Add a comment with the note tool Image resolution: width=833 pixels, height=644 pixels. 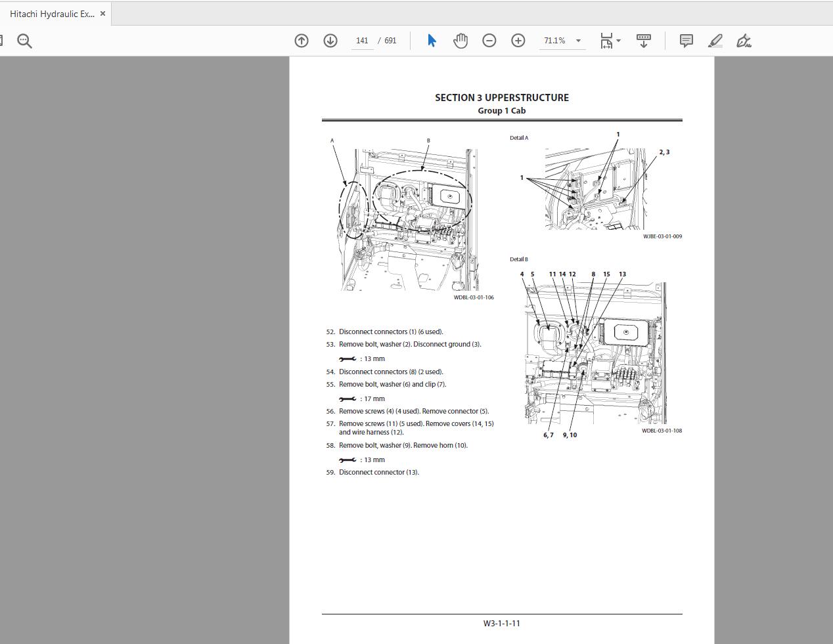click(x=687, y=41)
